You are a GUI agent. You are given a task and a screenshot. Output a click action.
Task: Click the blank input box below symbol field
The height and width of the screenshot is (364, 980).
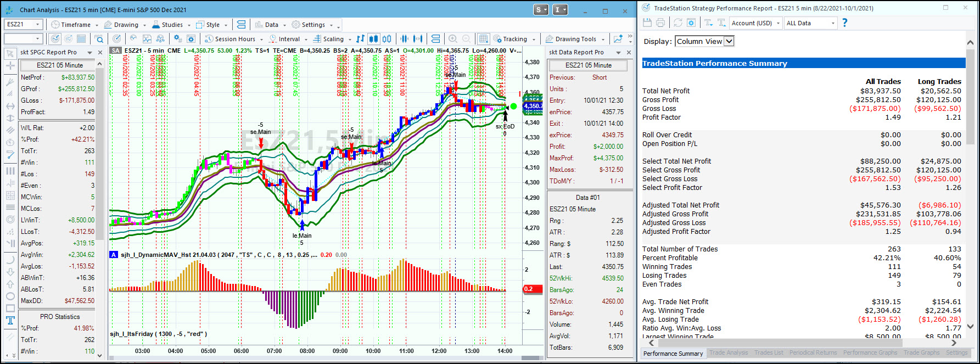coord(23,39)
